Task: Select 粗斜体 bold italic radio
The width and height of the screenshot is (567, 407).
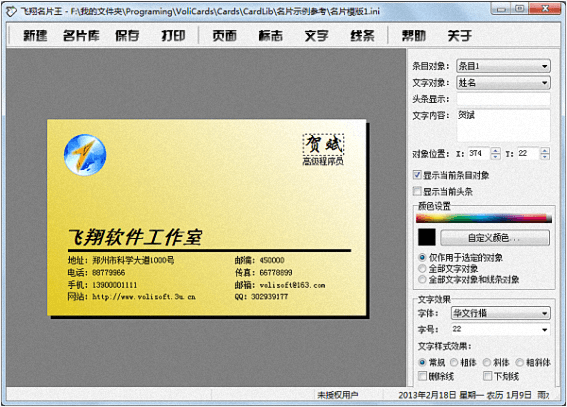Action: pyautogui.click(x=520, y=362)
